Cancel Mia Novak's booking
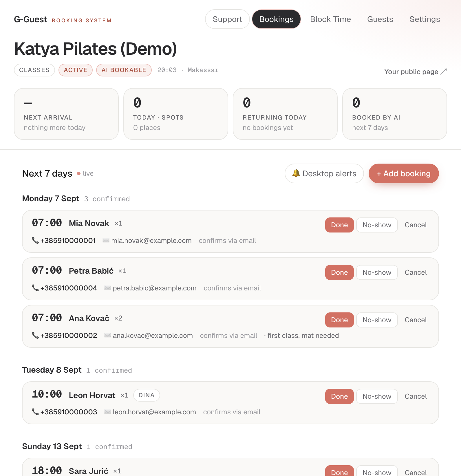 (x=416, y=225)
